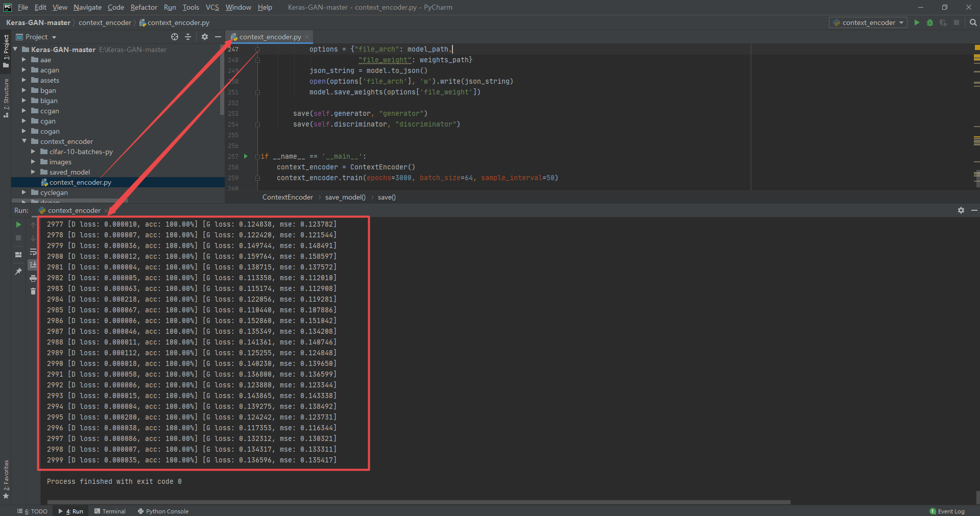Open the Project side tool button
This screenshot has width=980, height=516.
click(6, 51)
